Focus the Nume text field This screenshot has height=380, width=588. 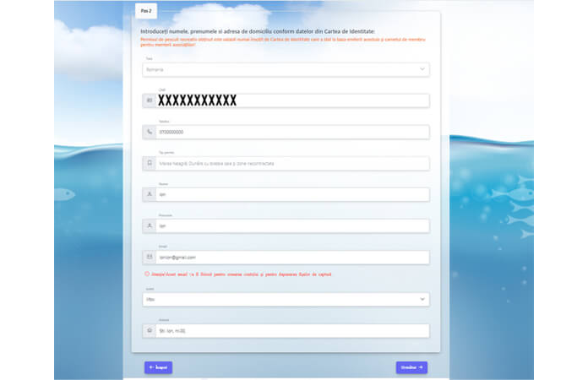point(291,194)
